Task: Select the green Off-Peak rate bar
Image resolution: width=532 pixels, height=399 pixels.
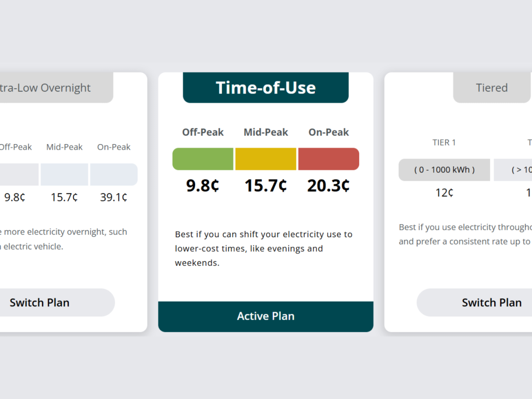Action: pyautogui.click(x=203, y=159)
